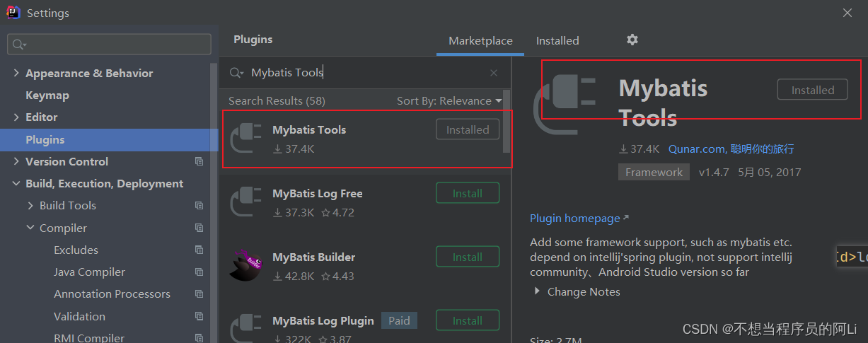Click the project-level icon beside Excludes
868x343 pixels.
click(x=199, y=250)
